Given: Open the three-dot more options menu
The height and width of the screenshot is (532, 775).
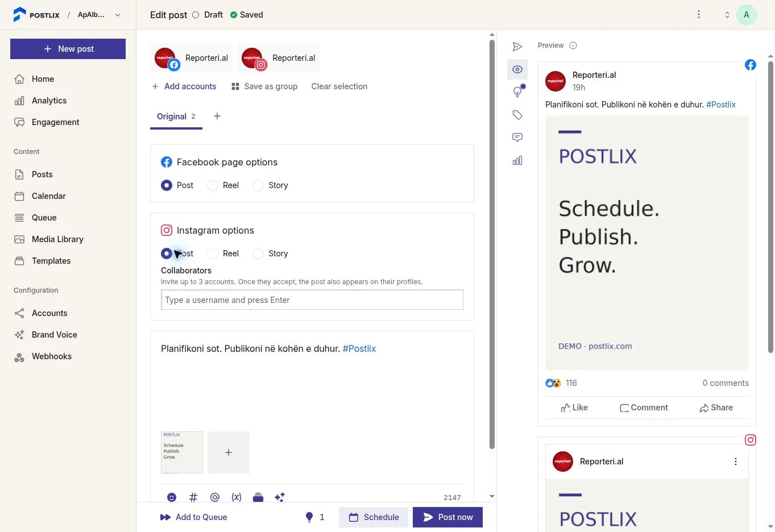Looking at the screenshot, I should pos(699,15).
